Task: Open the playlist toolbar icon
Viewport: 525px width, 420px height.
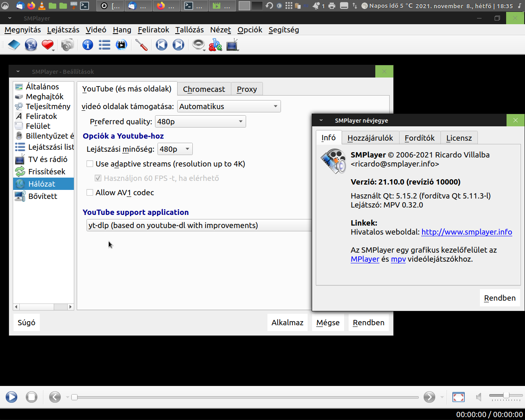Action: coord(105,45)
